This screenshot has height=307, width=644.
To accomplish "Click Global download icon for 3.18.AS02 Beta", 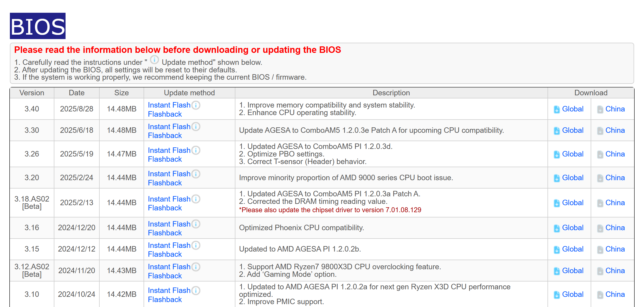I will (557, 203).
